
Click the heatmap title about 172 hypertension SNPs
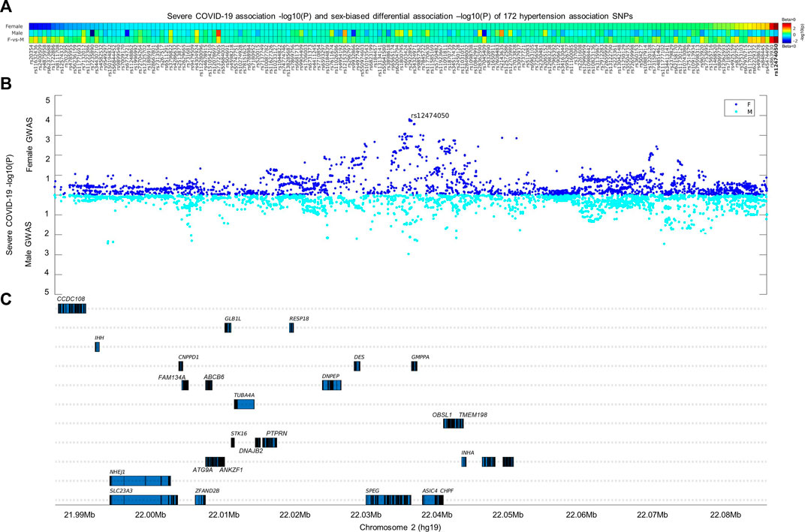[x=400, y=17]
